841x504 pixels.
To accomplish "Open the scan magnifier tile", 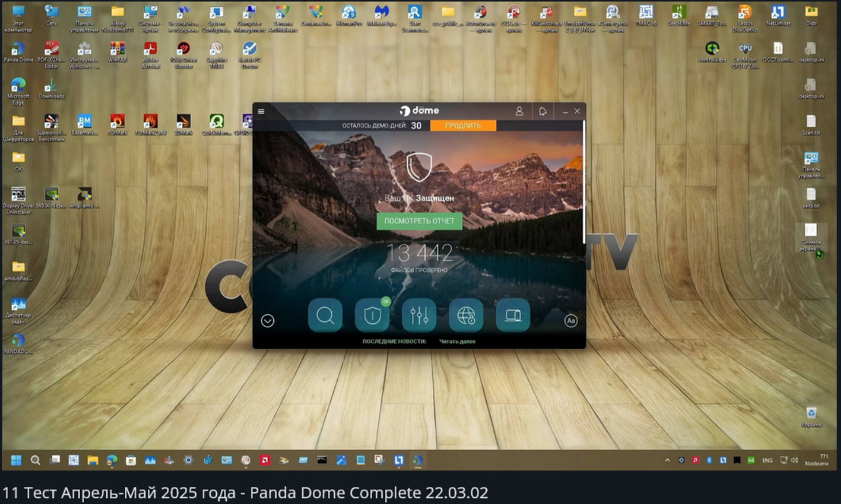I will [325, 315].
